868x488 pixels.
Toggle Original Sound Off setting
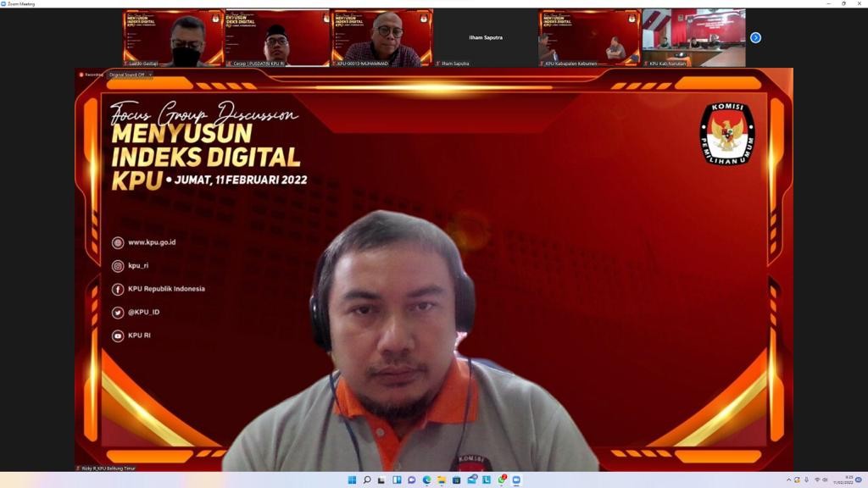pyautogui.click(x=126, y=75)
